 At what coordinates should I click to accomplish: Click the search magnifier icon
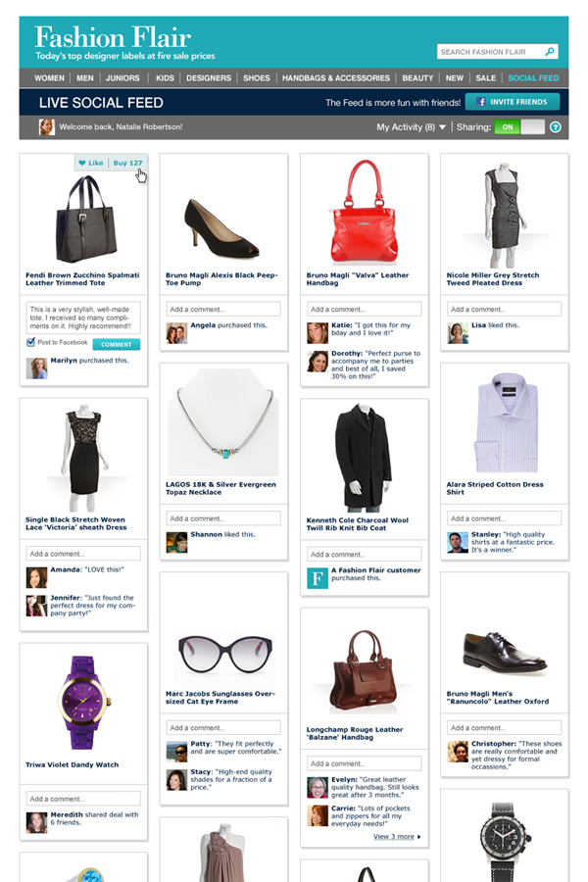[x=551, y=52]
